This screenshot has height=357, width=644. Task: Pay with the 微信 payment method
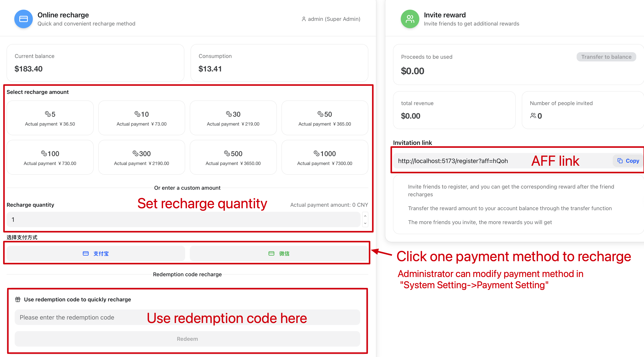[x=279, y=254]
